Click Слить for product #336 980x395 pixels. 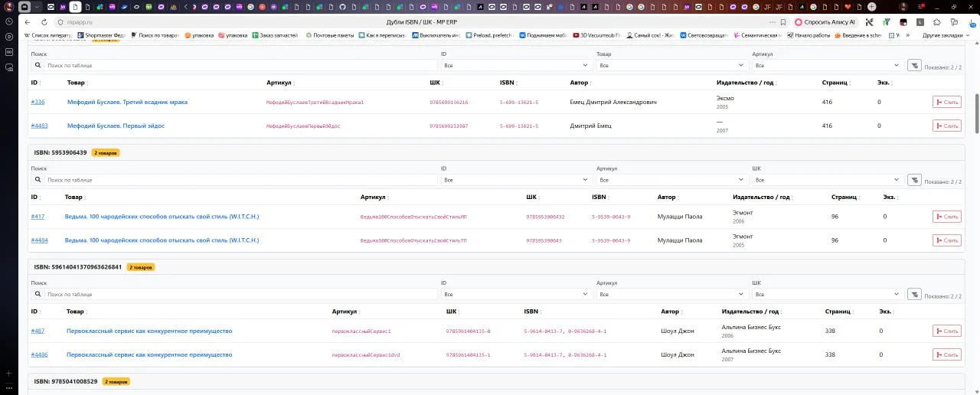click(x=946, y=102)
